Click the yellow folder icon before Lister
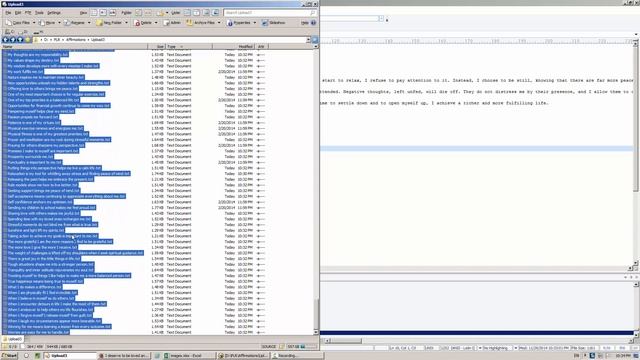The width and height of the screenshot is (640, 360). point(160,13)
